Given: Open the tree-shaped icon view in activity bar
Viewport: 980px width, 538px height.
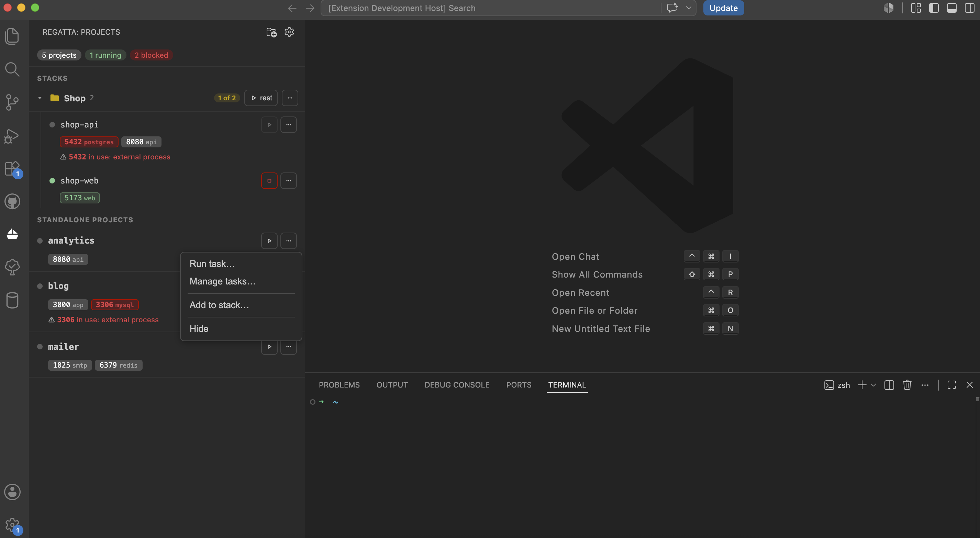Looking at the screenshot, I should [12, 267].
